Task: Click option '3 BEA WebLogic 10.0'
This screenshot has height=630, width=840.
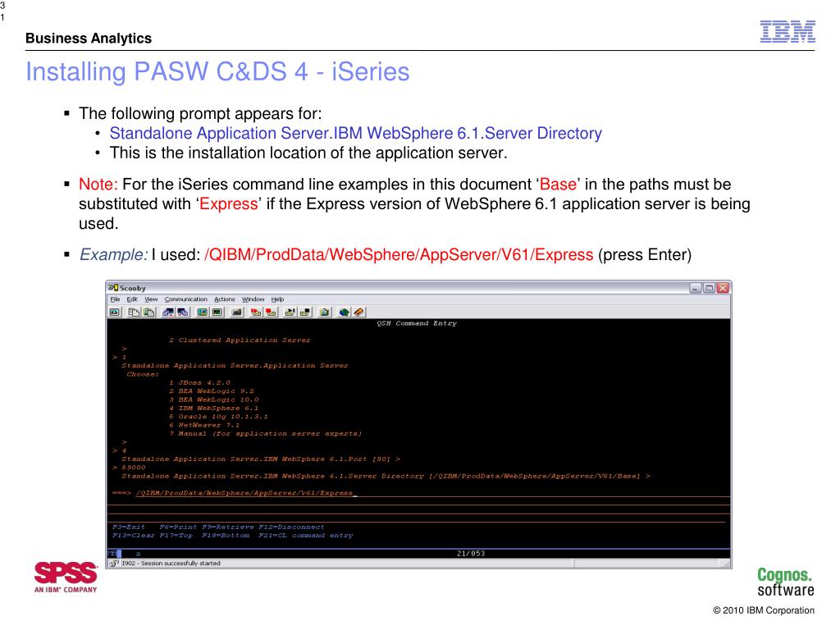Action: 214,399
